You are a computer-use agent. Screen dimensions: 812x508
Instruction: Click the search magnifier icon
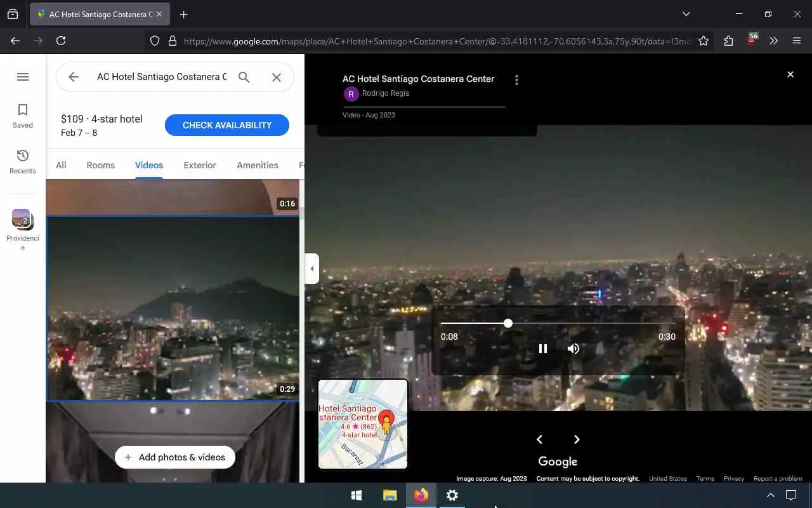[244, 77]
